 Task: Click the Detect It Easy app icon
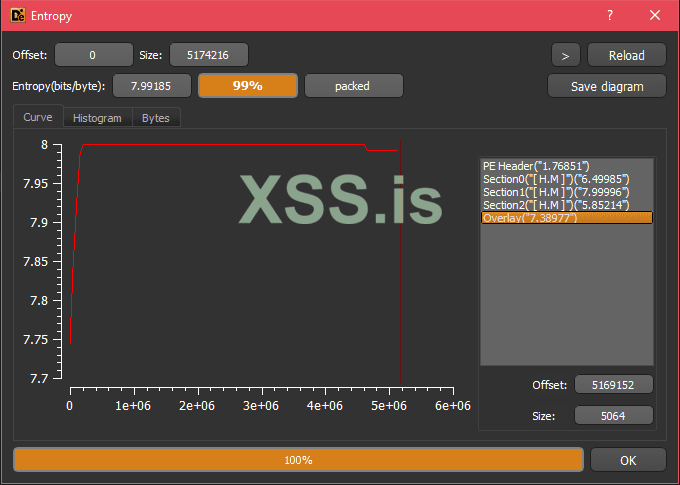[18, 15]
